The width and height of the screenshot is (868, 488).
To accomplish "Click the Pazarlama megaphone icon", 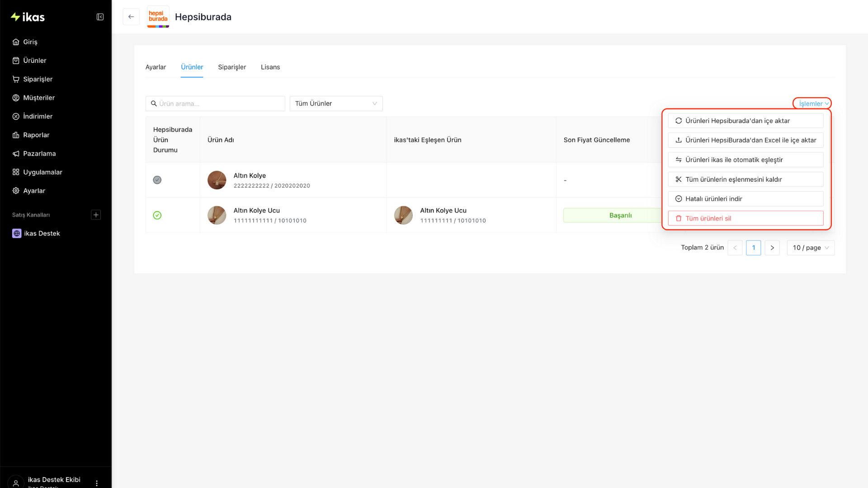I will [x=16, y=154].
